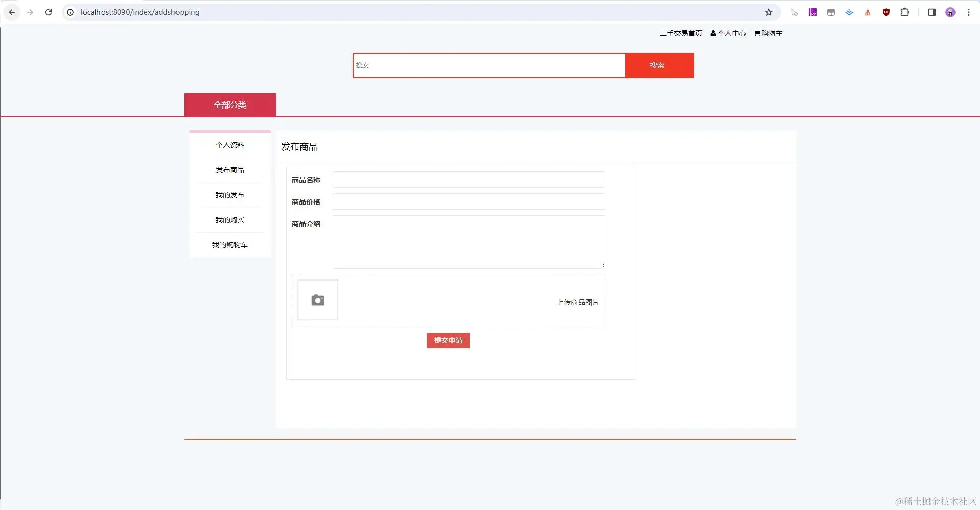Select 个人资料 in the sidebar
Image resolution: width=980 pixels, height=510 pixels.
230,145
